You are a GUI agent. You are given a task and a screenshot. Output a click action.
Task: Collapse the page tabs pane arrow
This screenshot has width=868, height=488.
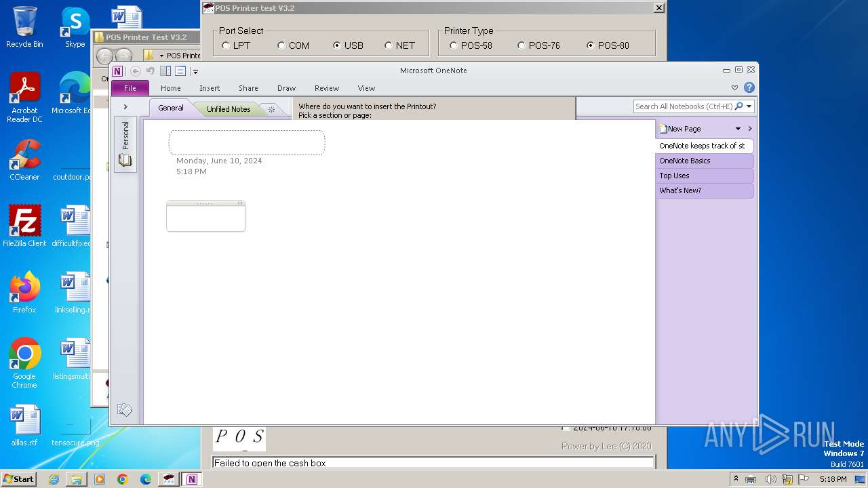[x=750, y=129]
